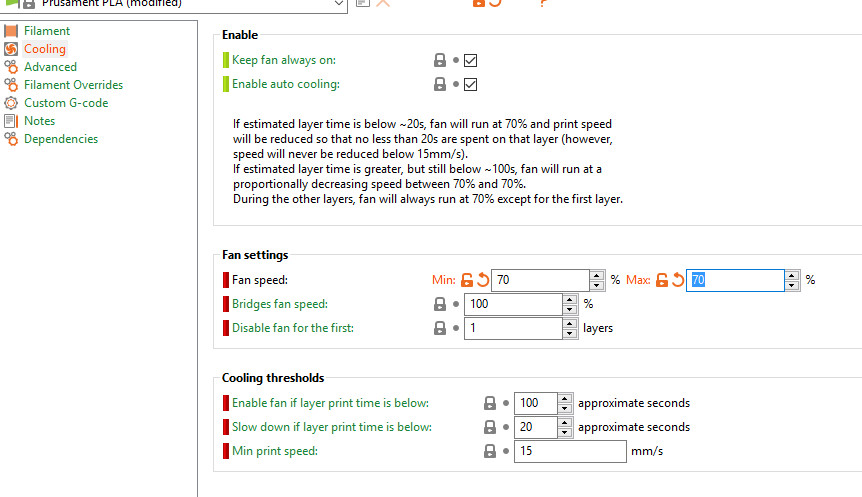The image size is (862, 497).
Task: Click the Filament page icon in sidebar
Action: (11, 31)
